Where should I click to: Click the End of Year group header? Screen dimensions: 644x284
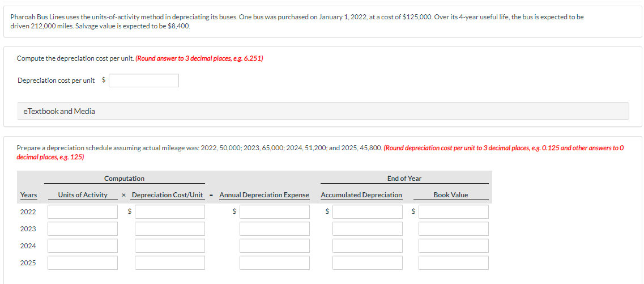404,179
